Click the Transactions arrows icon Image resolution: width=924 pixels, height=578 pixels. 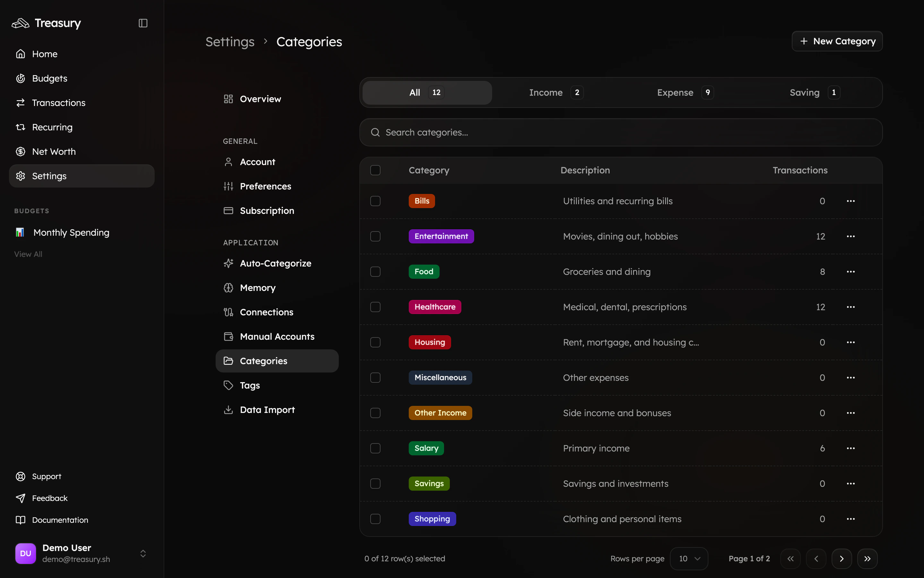(x=21, y=103)
